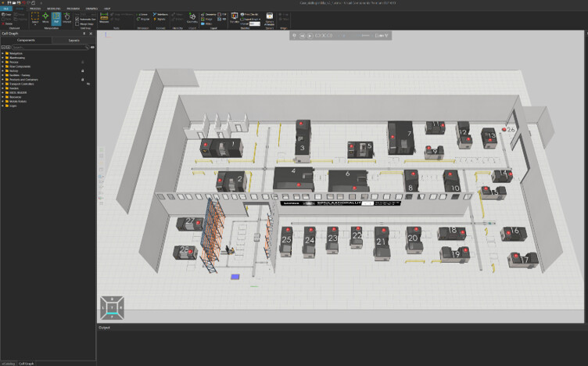Open simulation settings gear in playback bar
This screenshot has width=588, height=366.
point(294,36)
